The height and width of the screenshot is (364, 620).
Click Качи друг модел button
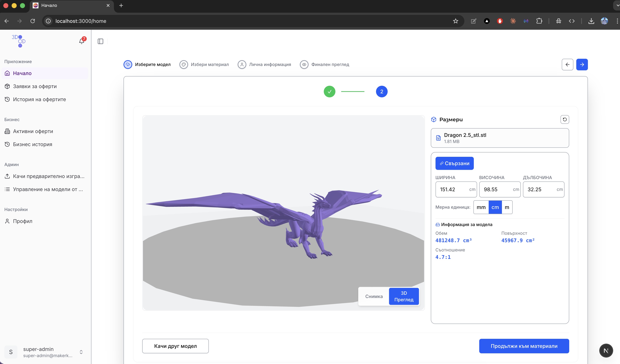click(x=175, y=346)
